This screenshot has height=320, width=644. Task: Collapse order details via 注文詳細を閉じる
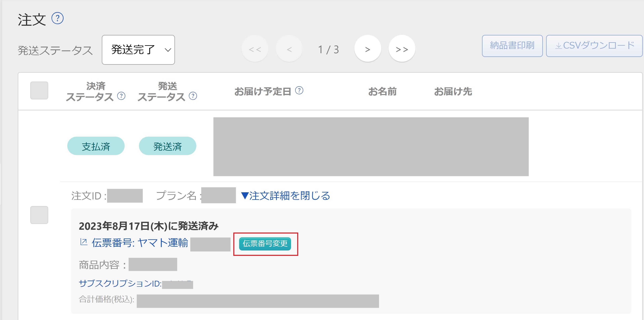pyautogui.click(x=285, y=196)
